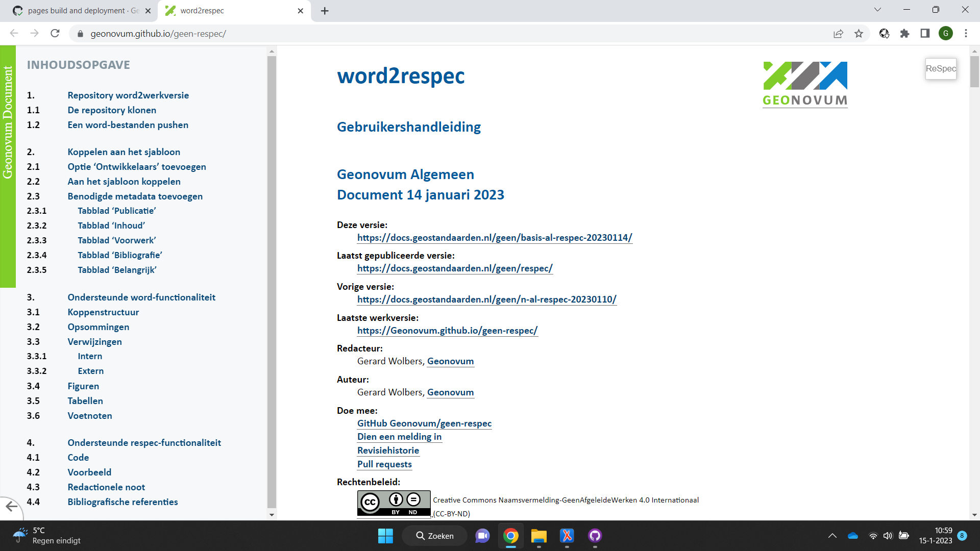Reload the current page
The width and height of the screenshot is (980, 551).
[55, 33]
